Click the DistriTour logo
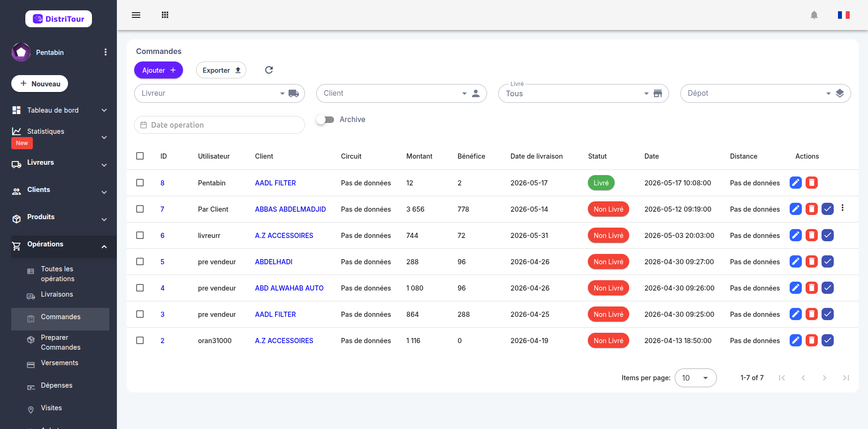The height and width of the screenshot is (429, 868). (59, 19)
